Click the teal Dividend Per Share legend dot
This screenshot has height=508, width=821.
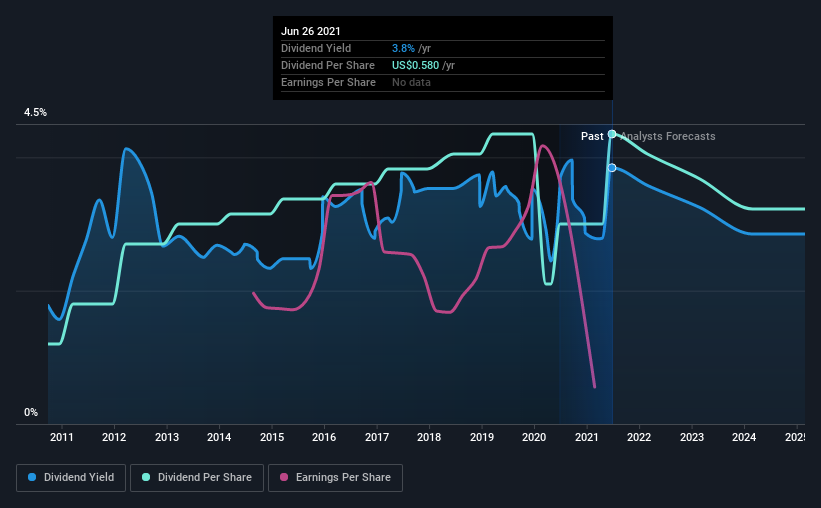(146, 477)
